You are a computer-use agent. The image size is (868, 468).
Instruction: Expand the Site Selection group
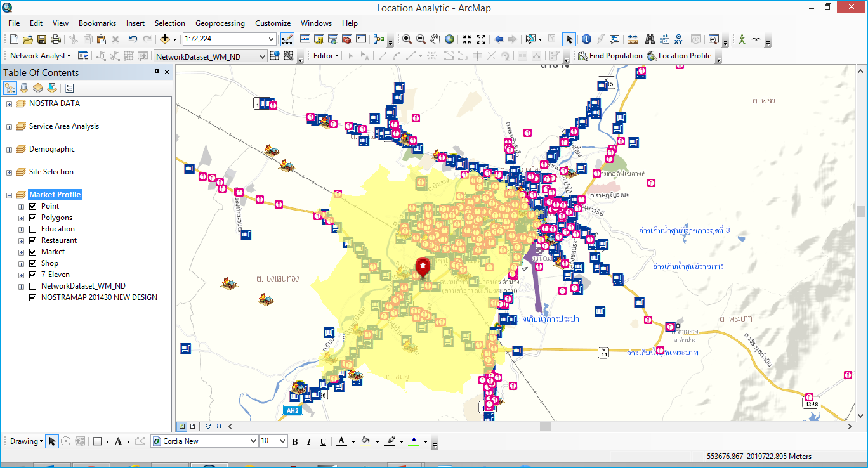click(9, 172)
